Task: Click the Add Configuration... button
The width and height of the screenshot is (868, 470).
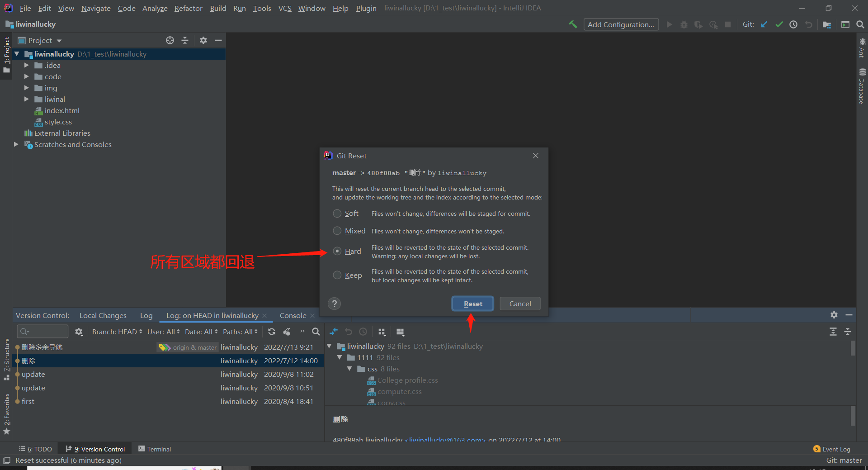Action: point(621,24)
